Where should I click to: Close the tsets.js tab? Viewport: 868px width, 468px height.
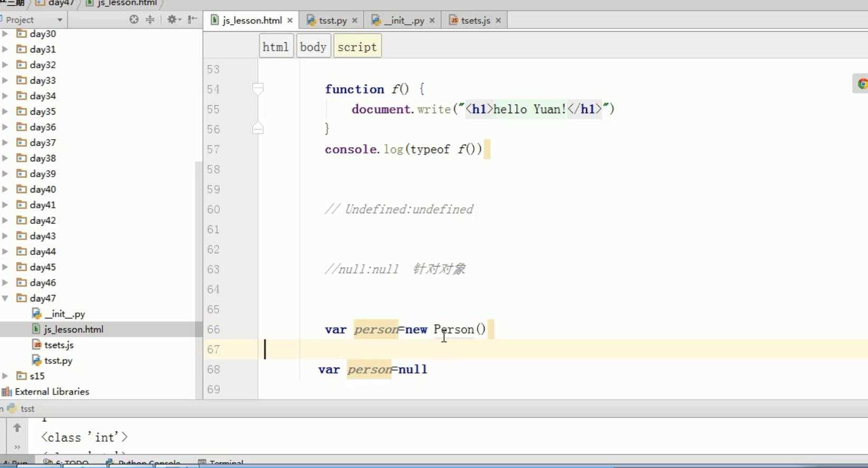click(498, 20)
